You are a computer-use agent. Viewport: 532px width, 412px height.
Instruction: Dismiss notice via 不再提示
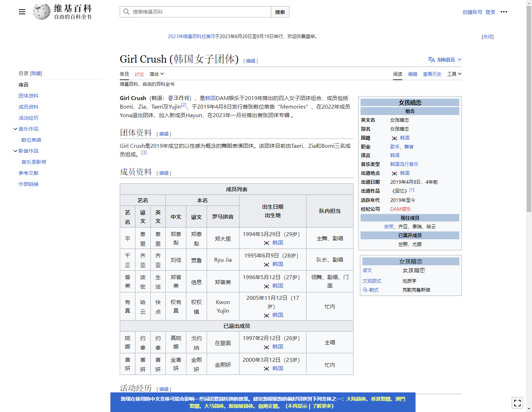tap(298, 406)
